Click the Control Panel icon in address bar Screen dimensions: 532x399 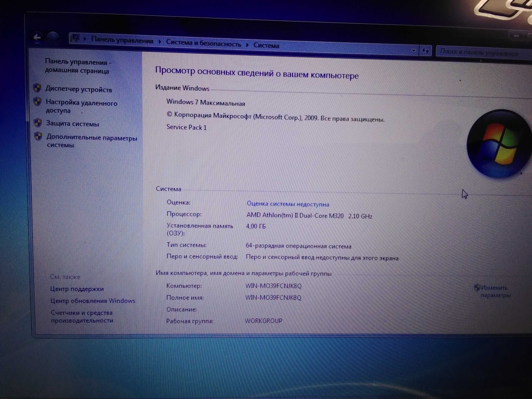[75, 38]
